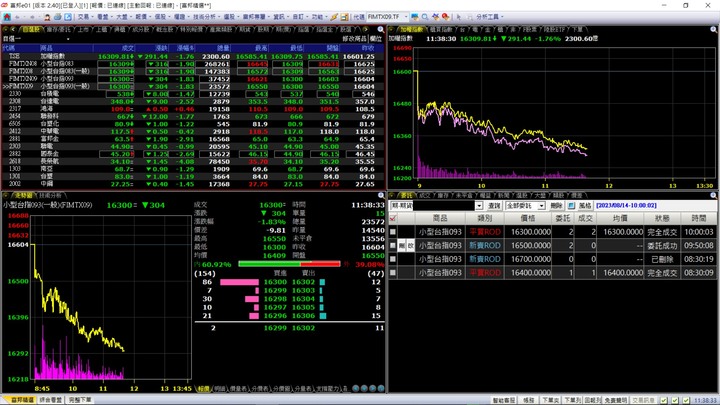The width and height of the screenshot is (720, 405).
Task: Click the lightning quick-order toolbar icon
Action: [x=334, y=17]
